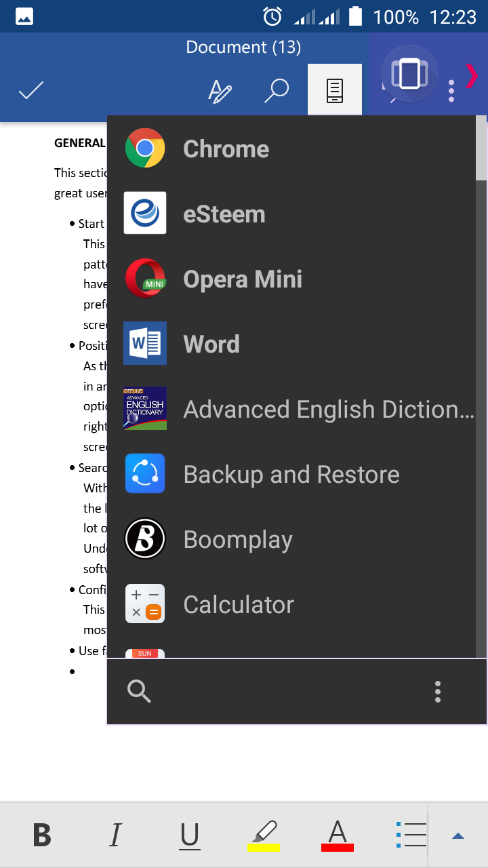Open Word's three-dot overflow menu

click(x=451, y=91)
